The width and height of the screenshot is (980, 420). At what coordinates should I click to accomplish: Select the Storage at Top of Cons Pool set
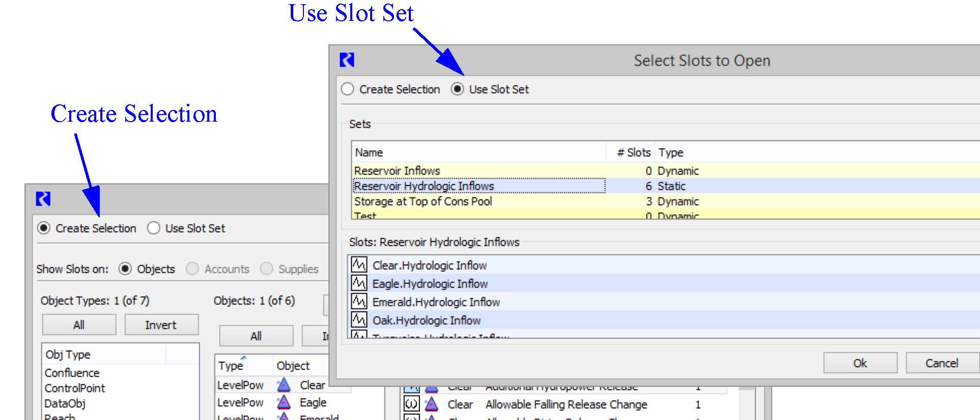(423, 202)
